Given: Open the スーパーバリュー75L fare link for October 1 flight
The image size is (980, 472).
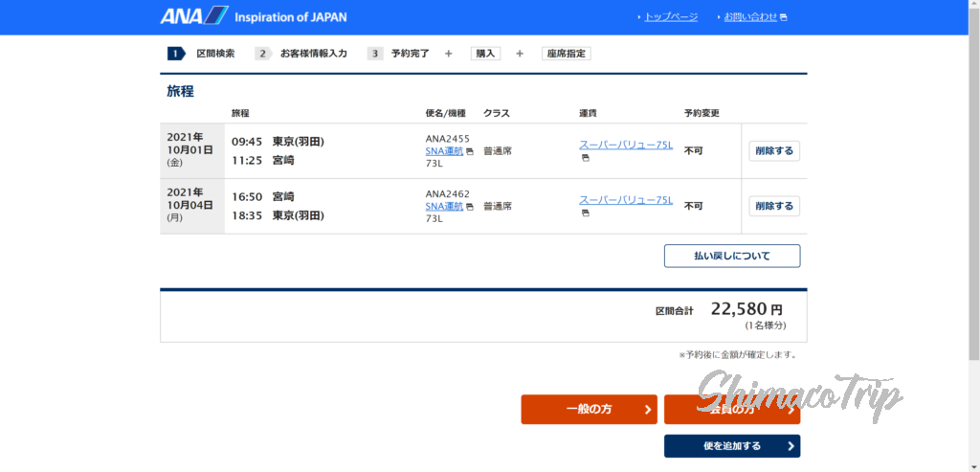Looking at the screenshot, I should point(626,146).
